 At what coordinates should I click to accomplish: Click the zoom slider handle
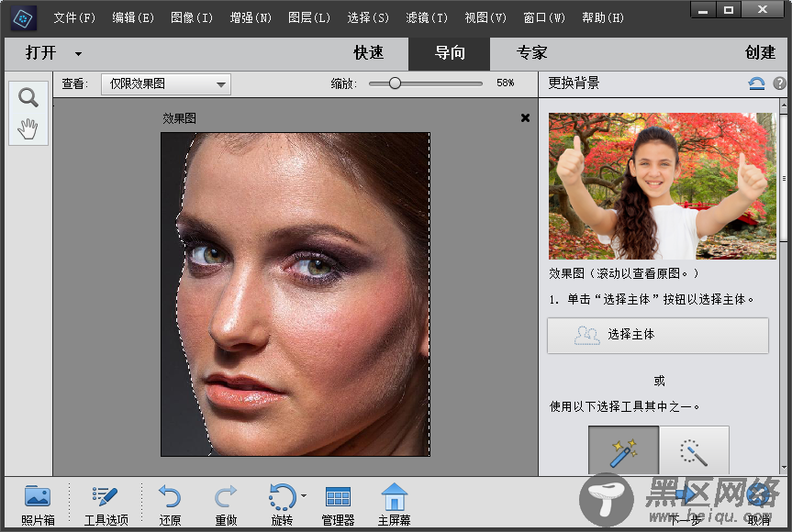[395, 83]
